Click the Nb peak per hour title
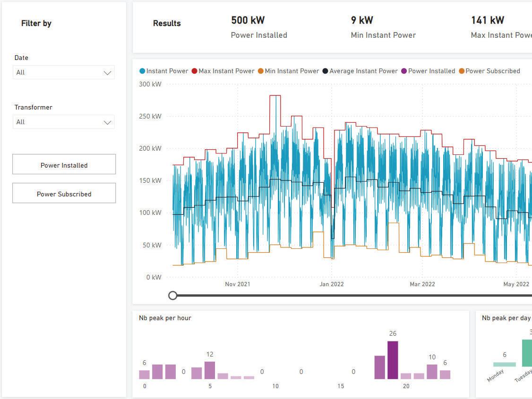Image resolution: width=532 pixels, height=399 pixels. tap(165, 318)
